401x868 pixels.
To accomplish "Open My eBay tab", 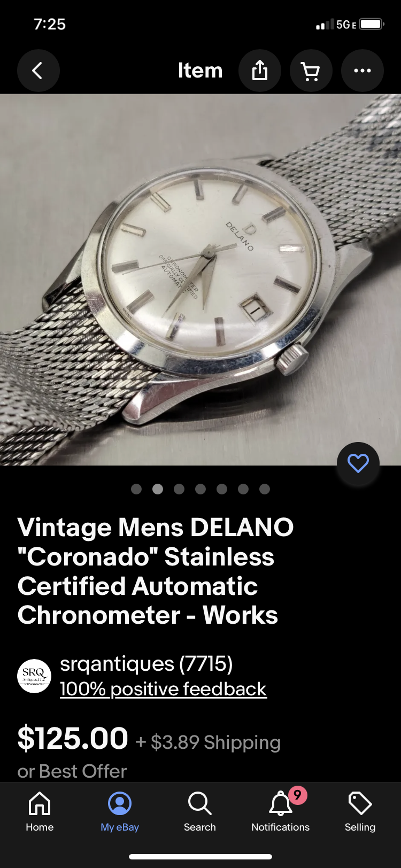I will [120, 811].
